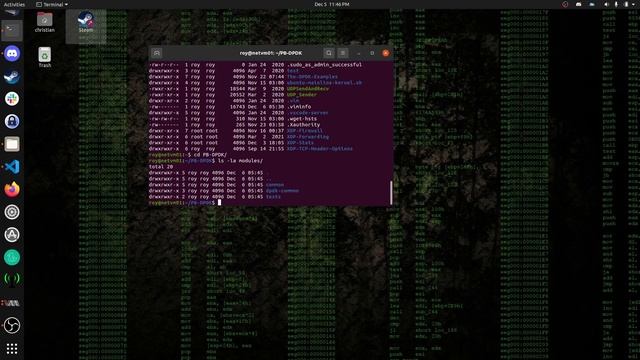Launch Visual Studio Code from the dock
This screenshot has height=360, width=640.
point(12,167)
